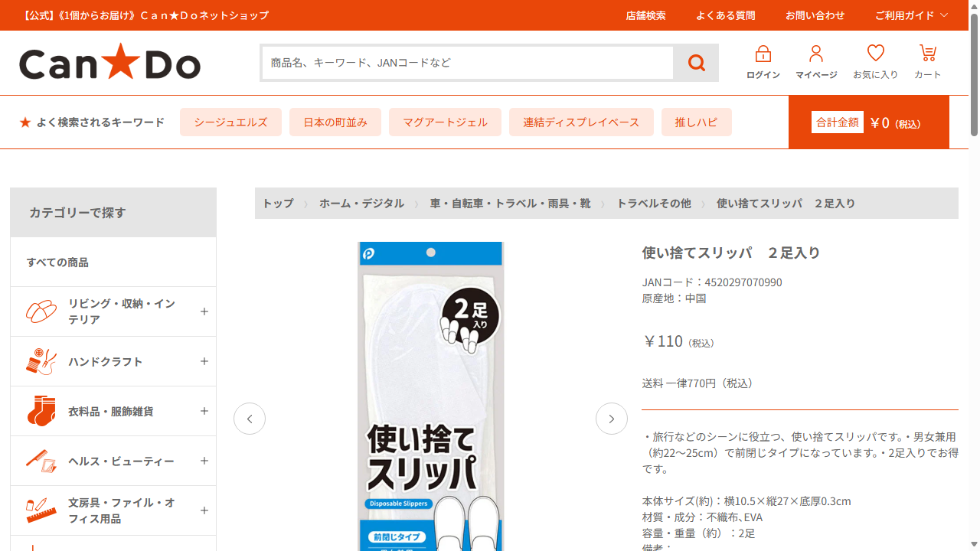The image size is (980, 551).
Task: Focus the product search input field
Action: coord(468,63)
